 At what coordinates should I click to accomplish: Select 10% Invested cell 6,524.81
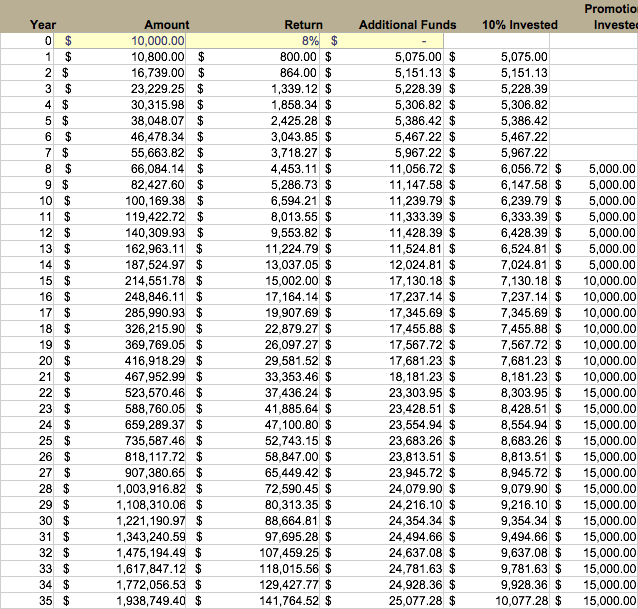click(x=496, y=249)
